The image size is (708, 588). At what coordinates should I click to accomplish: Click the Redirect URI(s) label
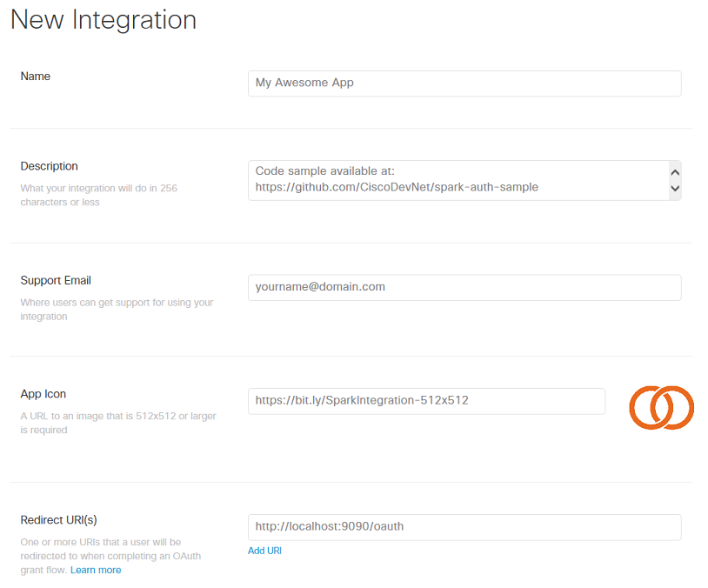[58, 520]
